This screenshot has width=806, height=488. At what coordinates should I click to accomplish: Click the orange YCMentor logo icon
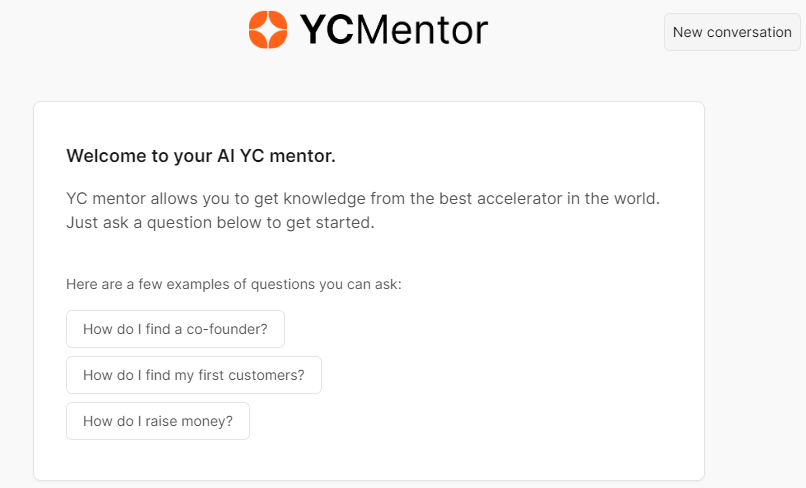click(x=268, y=30)
